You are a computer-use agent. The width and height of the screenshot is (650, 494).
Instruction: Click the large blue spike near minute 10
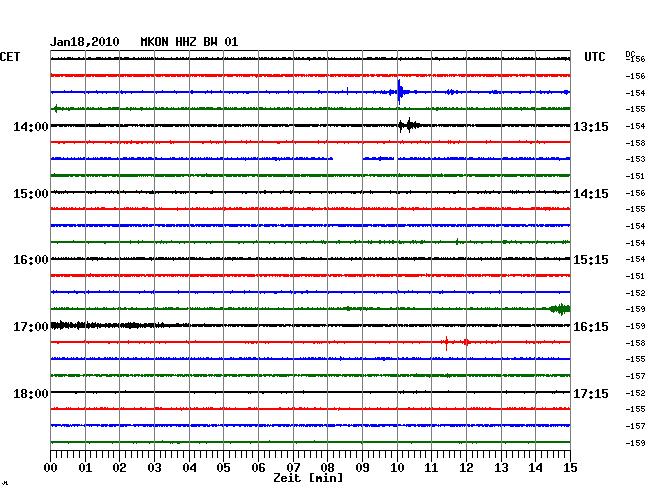(x=399, y=92)
